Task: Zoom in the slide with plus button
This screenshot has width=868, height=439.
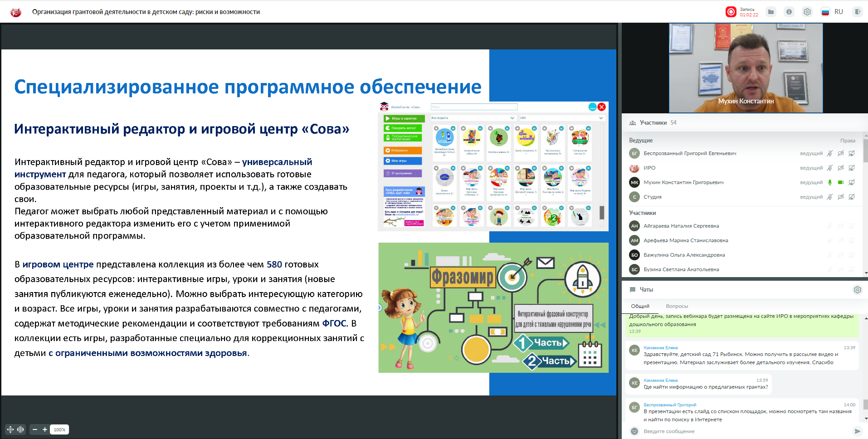Action: click(x=45, y=429)
